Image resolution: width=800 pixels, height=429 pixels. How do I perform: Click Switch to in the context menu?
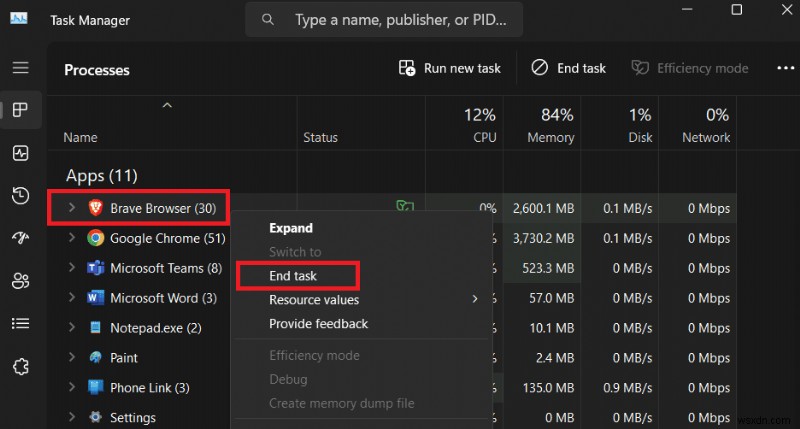click(295, 252)
